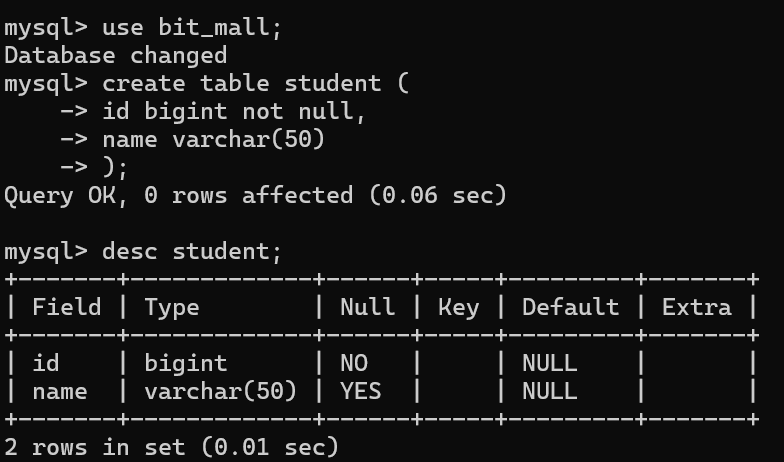Select the "Default" column header
The height and width of the screenshot is (462, 784).
[x=570, y=307]
